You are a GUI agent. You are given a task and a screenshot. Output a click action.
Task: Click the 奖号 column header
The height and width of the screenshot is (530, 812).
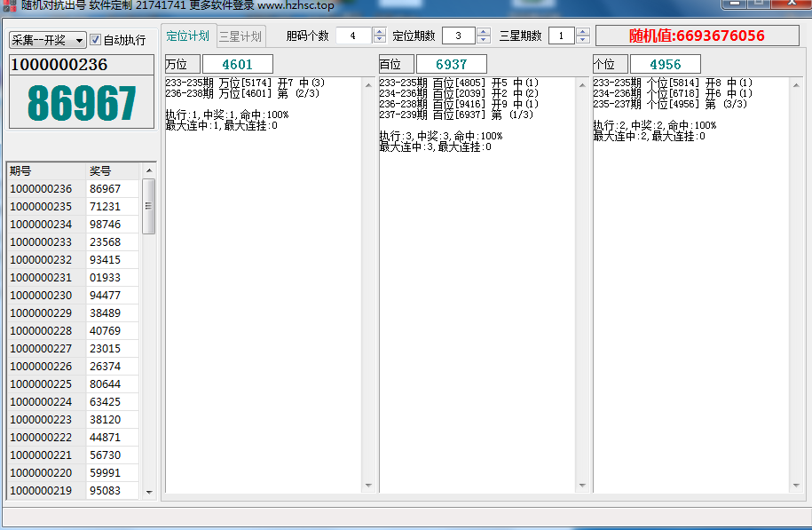pyautogui.click(x=113, y=171)
